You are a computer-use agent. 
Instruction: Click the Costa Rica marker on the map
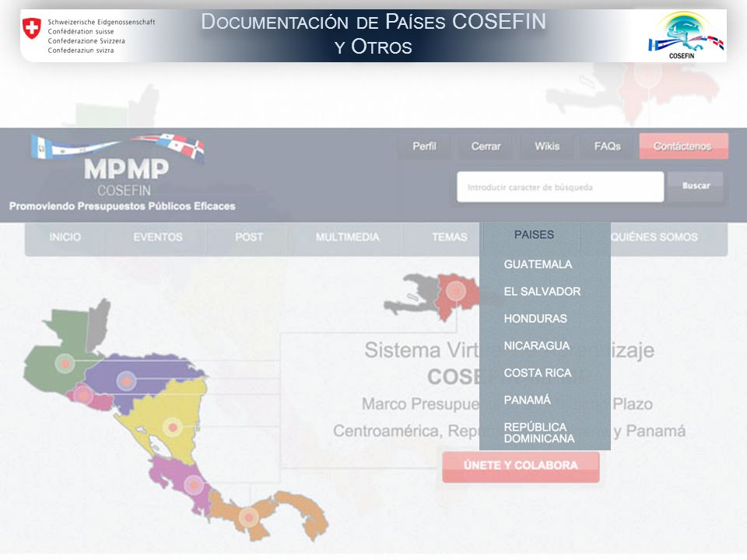point(194,485)
